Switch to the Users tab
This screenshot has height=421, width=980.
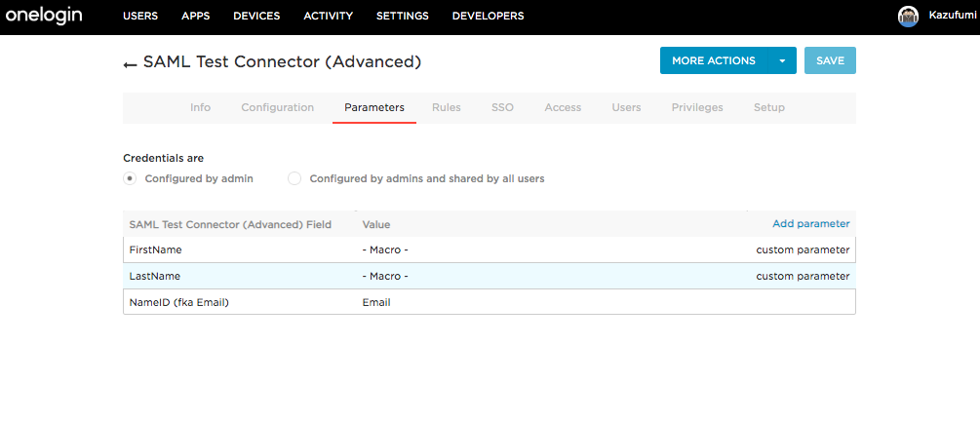click(x=626, y=107)
